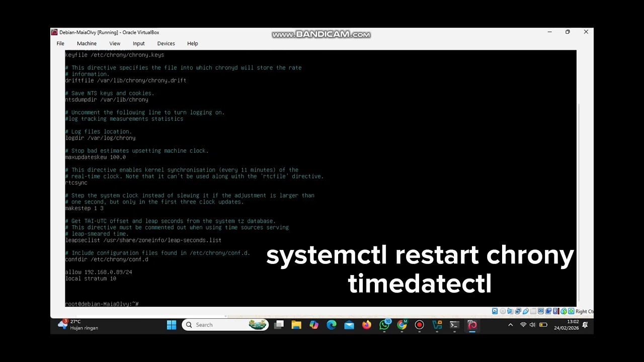Open Bandicam recorder taskbar icon
Image resolution: width=644 pixels, height=362 pixels.
tap(419, 325)
